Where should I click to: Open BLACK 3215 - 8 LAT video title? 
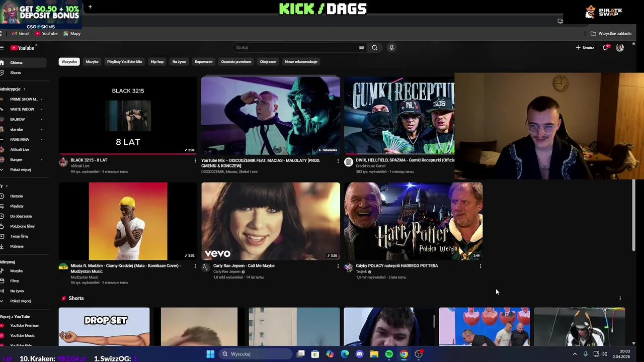(x=89, y=160)
